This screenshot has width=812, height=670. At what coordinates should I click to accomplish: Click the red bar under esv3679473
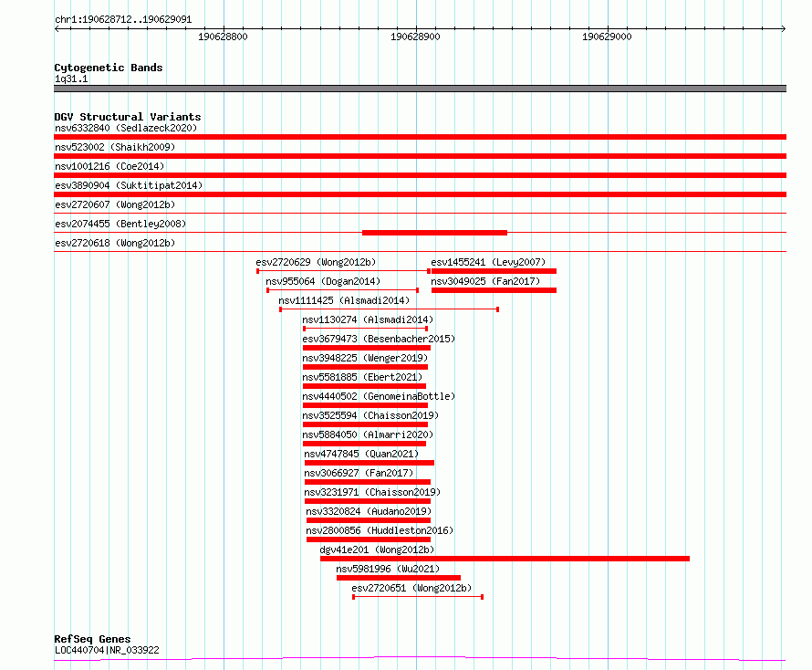point(367,348)
